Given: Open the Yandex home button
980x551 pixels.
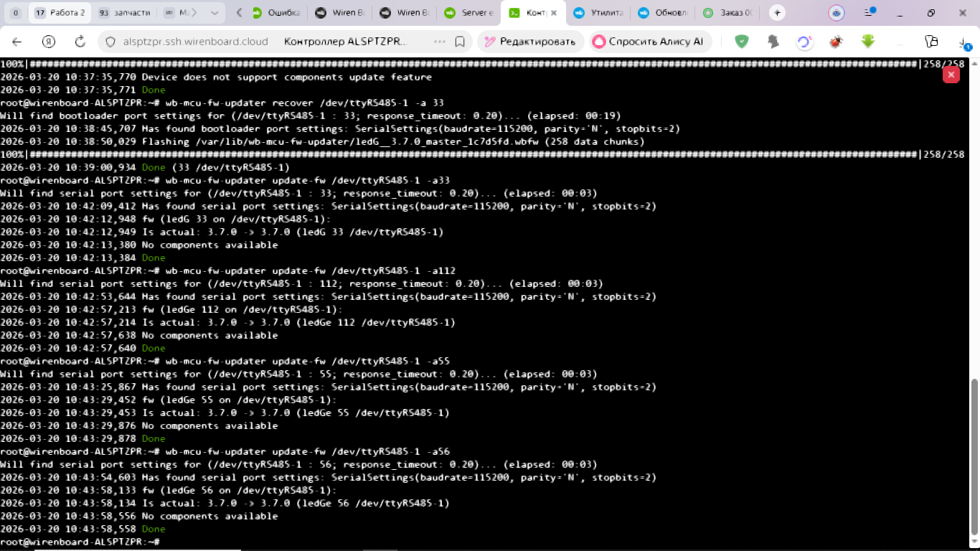Looking at the screenshot, I should coord(49,42).
